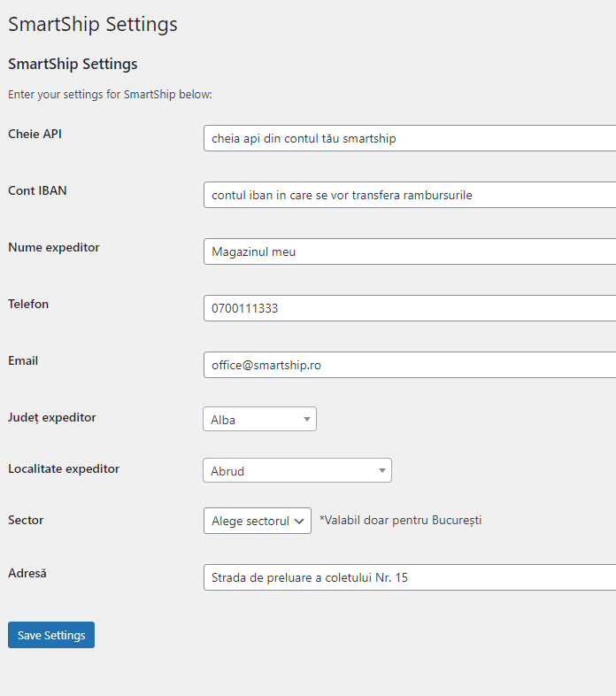The height and width of the screenshot is (696, 616).
Task: Open the Alege sectorul dropdown
Action: coord(258,521)
